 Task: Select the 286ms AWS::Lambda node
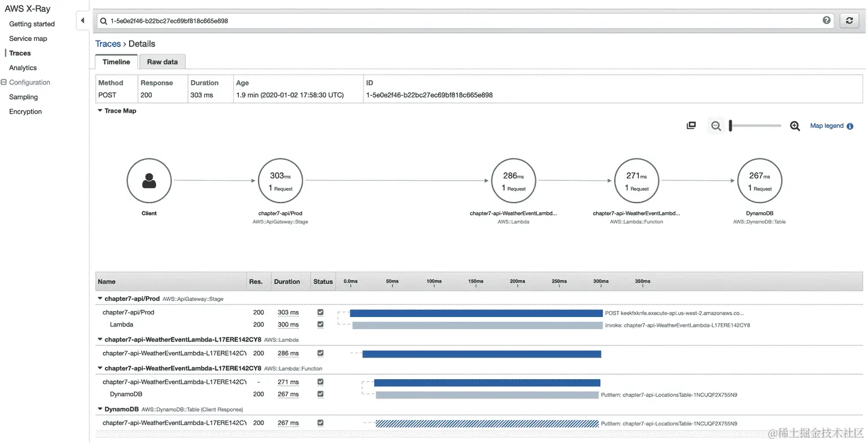coord(514,181)
